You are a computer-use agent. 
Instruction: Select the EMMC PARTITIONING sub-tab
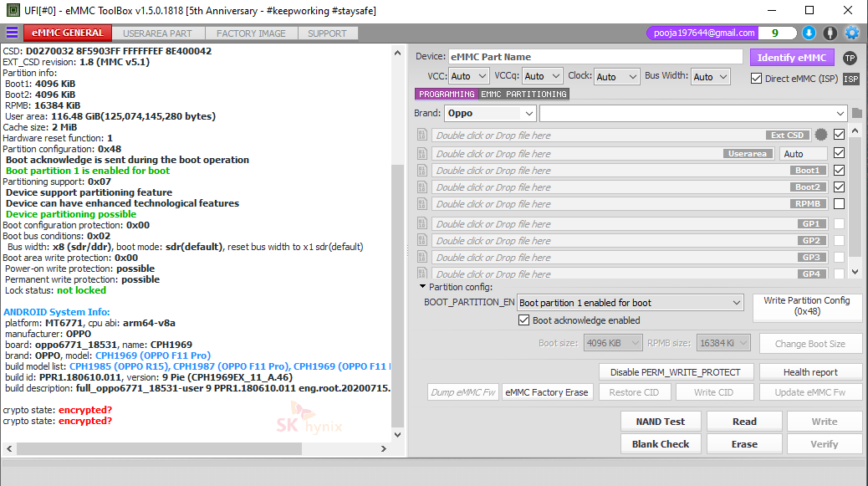click(x=523, y=94)
